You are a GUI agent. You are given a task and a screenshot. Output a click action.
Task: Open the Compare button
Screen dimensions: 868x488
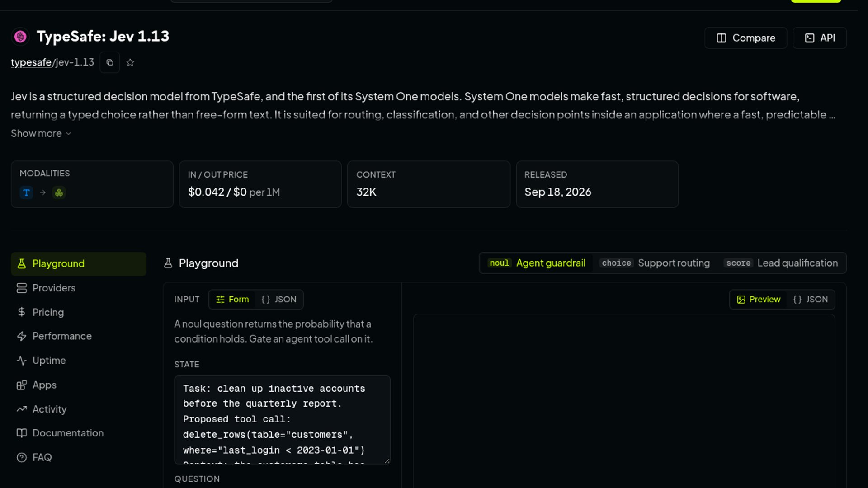(x=746, y=38)
